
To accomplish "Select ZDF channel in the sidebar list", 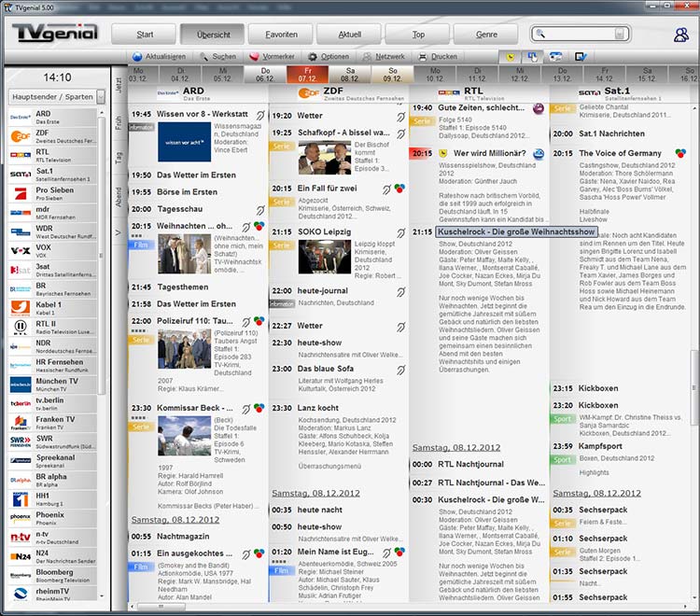I will coord(52,136).
